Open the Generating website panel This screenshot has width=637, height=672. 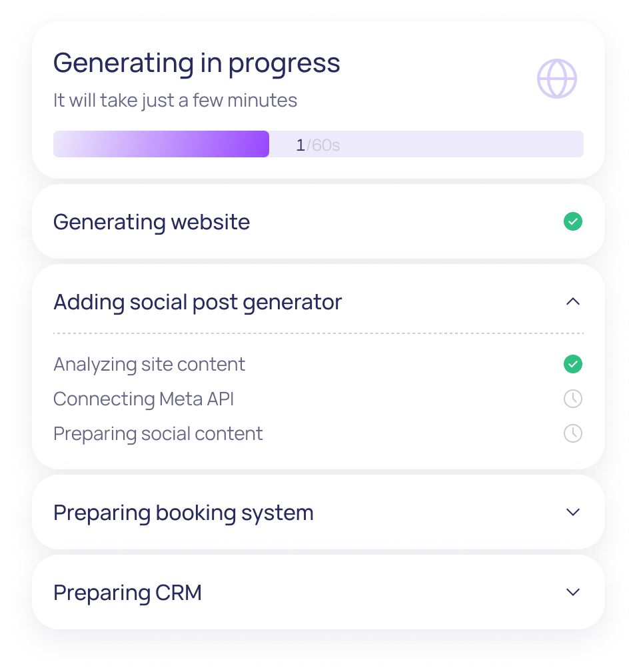tap(151, 221)
